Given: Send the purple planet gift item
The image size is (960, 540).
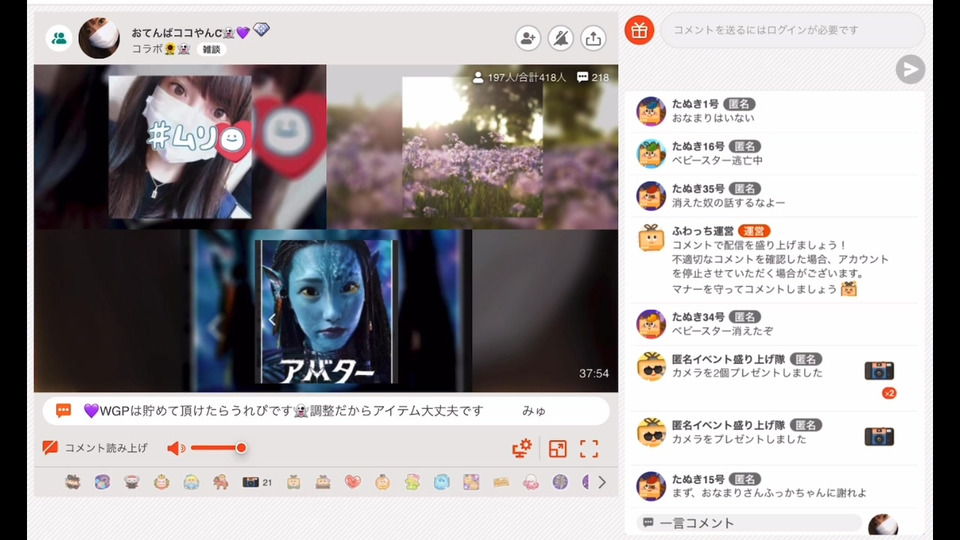Looking at the screenshot, I should tap(560, 482).
